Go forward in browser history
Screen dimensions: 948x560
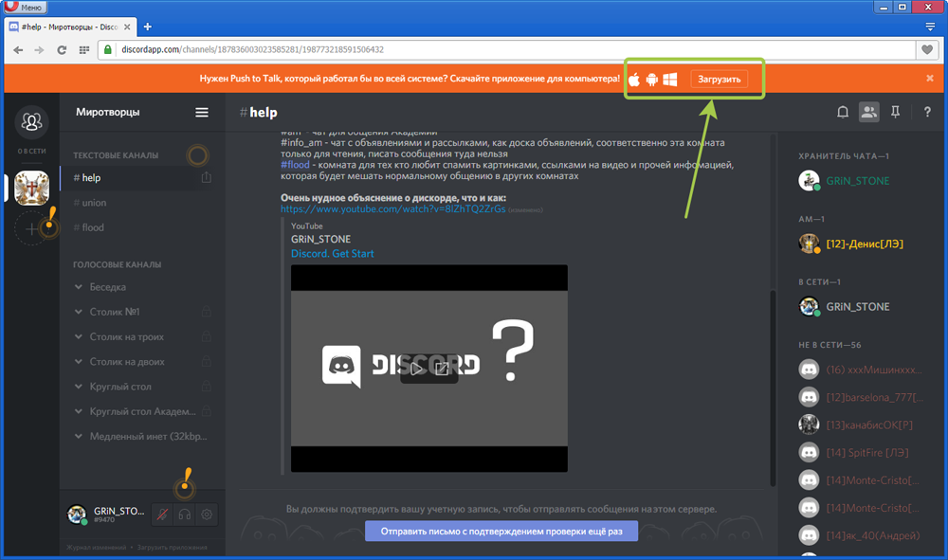tap(39, 49)
